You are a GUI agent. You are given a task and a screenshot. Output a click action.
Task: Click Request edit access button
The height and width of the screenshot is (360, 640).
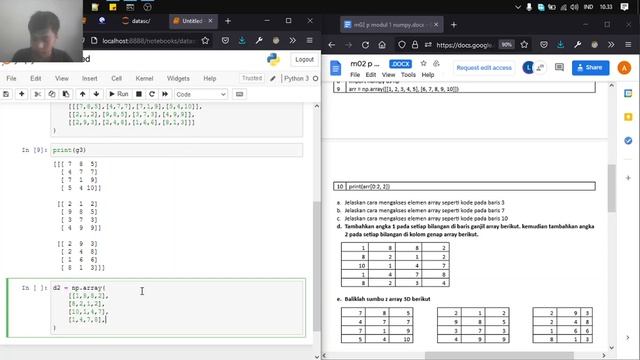[484, 68]
